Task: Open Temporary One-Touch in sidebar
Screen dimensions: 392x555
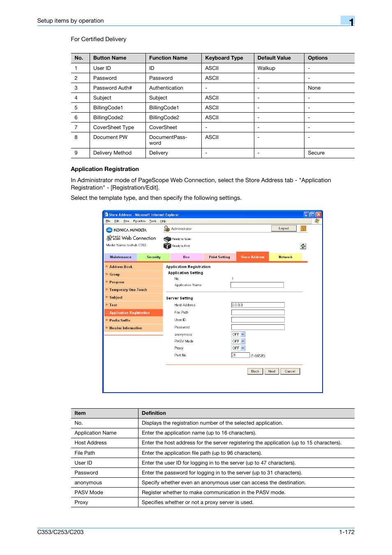Action: click(x=134, y=290)
